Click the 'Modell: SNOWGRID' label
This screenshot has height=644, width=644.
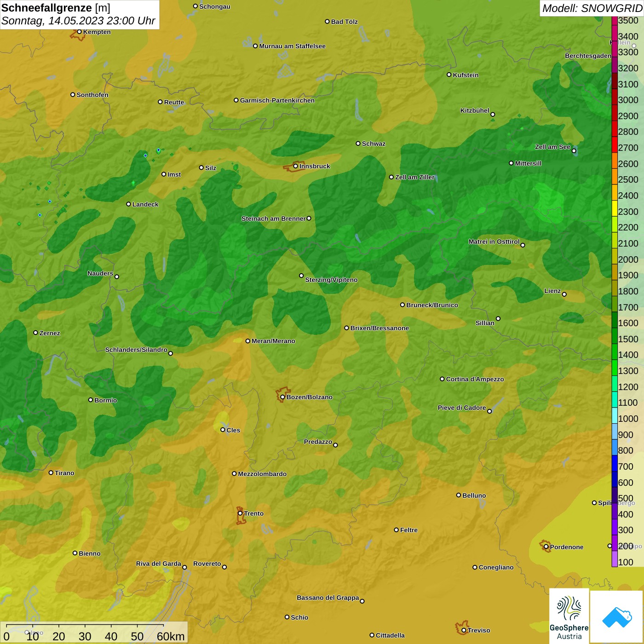[x=592, y=8]
